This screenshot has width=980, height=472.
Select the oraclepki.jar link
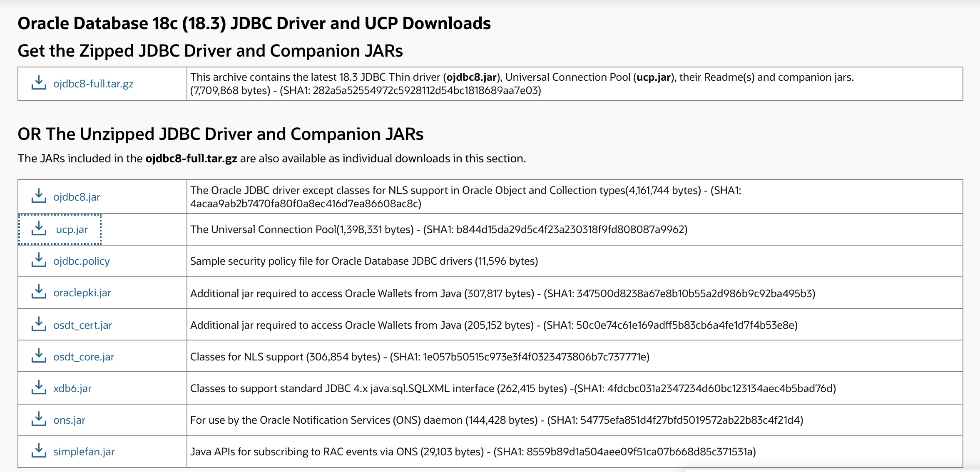click(x=82, y=293)
